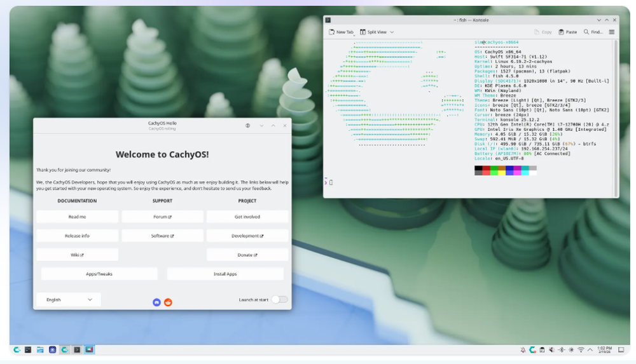This screenshot has width=636, height=364.
Task: Click the 'Locale: en_US.UTF-8' line
Action: pos(499,158)
